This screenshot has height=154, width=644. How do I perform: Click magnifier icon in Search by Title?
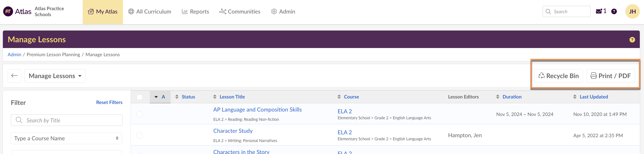19,120
